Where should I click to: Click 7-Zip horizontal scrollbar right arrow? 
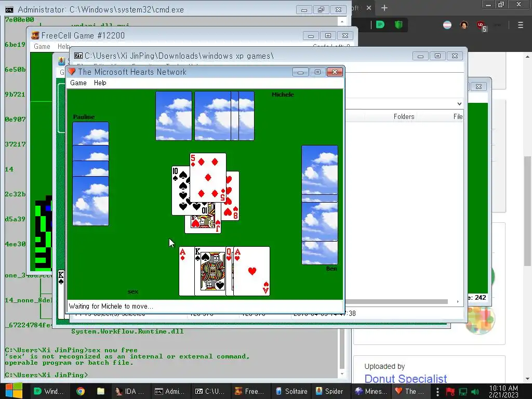458,302
